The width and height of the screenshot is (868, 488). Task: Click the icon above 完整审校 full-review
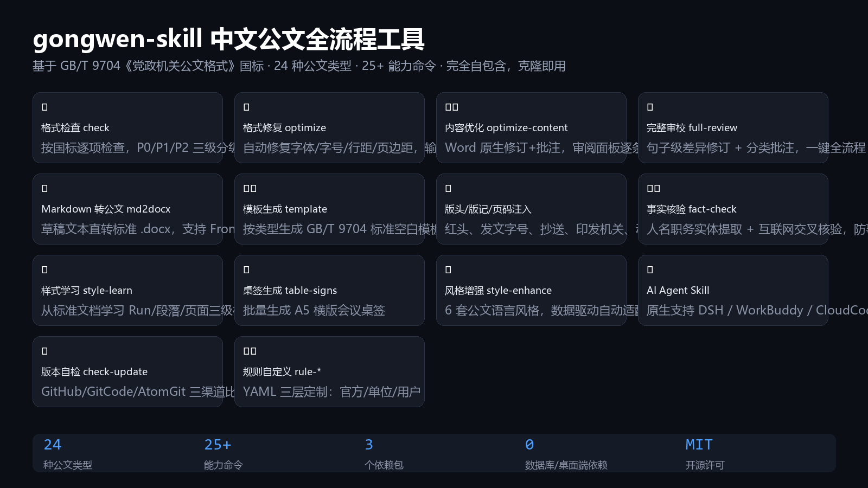pos(650,107)
